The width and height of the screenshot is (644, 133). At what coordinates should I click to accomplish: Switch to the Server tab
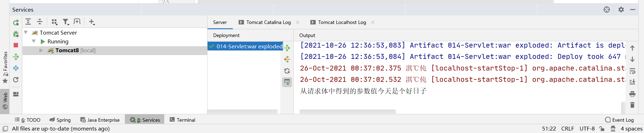pos(220,22)
